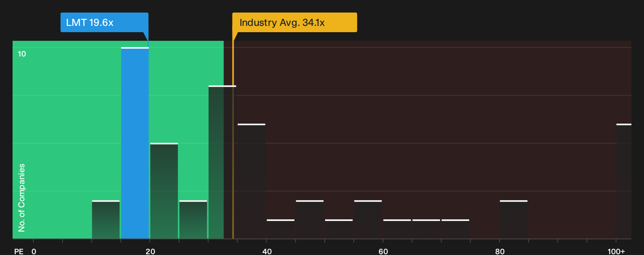Click the x-axis label 40
Viewport: 644px width, 255px height.
(x=267, y=251)
